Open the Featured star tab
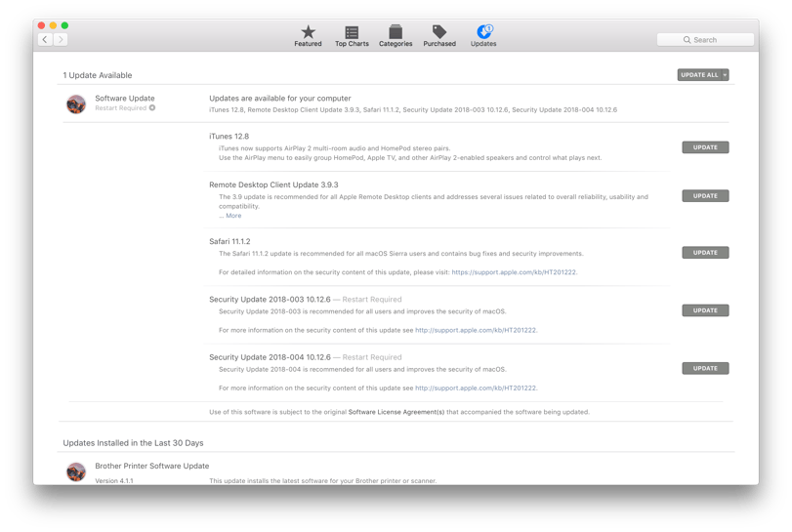Image resolution: width=792 pixels, height=532 pixels. click(308, 36)
